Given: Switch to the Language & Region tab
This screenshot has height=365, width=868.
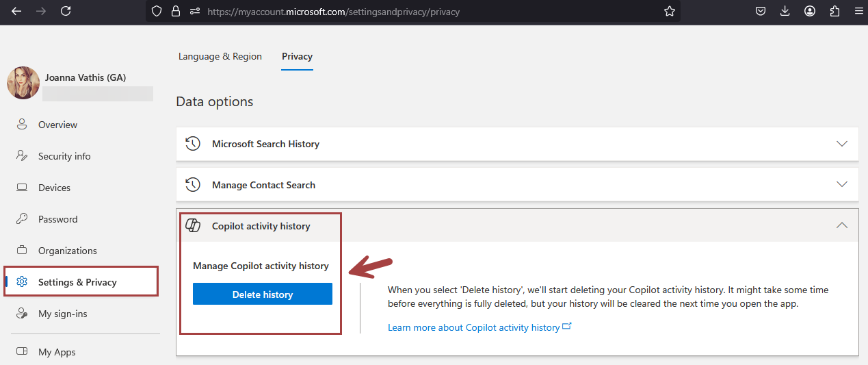Looking at the screenshot, I should pos(220,56).
